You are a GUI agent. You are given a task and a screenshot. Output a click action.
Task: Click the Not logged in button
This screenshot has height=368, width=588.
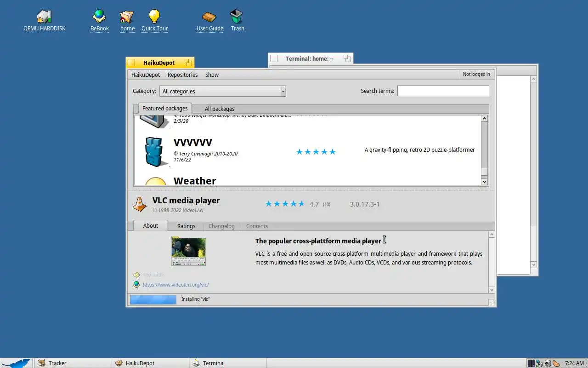(x=476, y=74)
